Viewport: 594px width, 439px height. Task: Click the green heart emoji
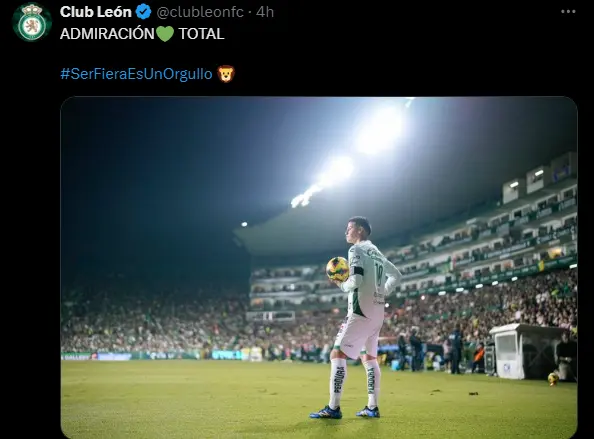point(165,34)
